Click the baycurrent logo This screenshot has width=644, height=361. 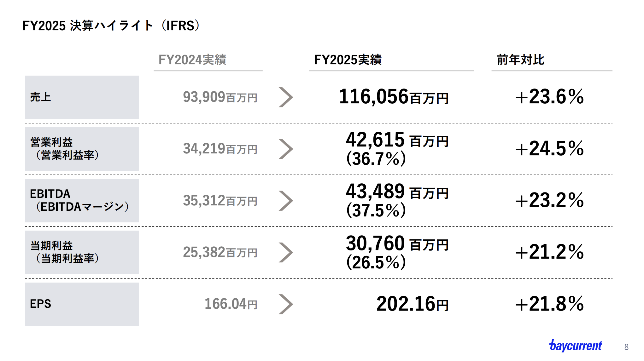pyautogui.click(x=575, y=346)
